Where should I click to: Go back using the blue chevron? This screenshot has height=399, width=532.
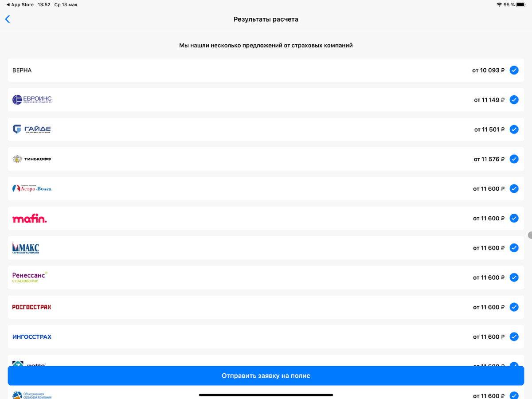pos(8,19)
